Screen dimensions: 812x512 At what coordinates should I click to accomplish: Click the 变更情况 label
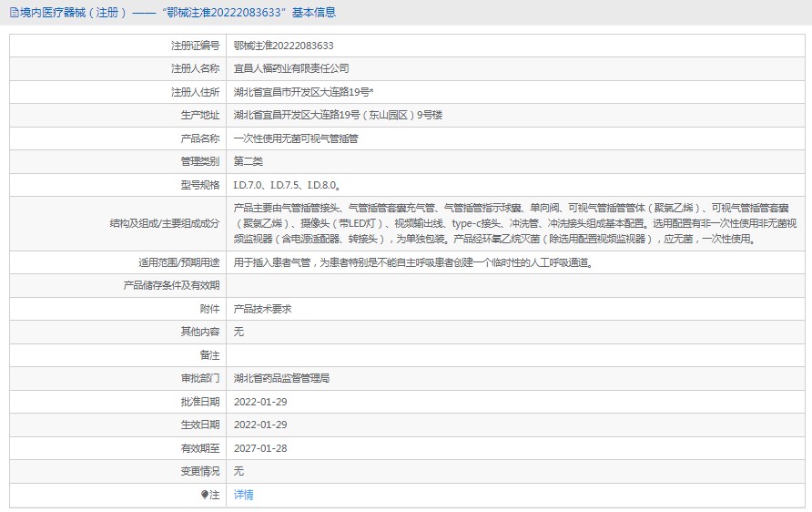[x=200, y=471]
